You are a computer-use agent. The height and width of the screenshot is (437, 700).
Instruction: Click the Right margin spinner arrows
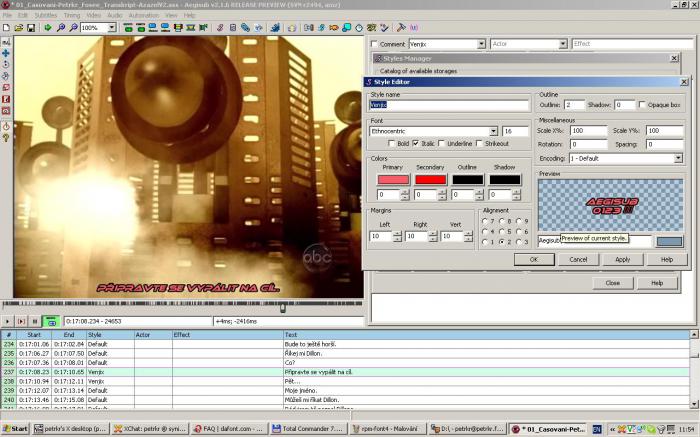433,236
